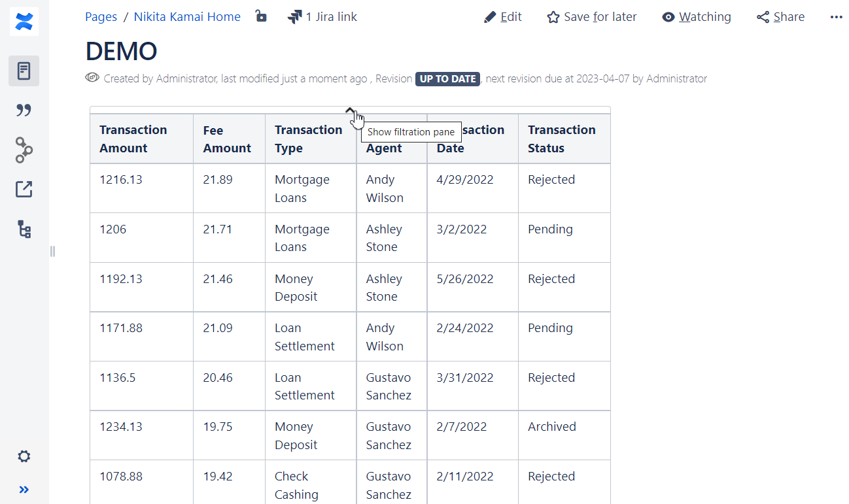Viewport: 849px width, 504px height.
Task: Open the page tree icon in sidebar
Action: click(24, 229)
